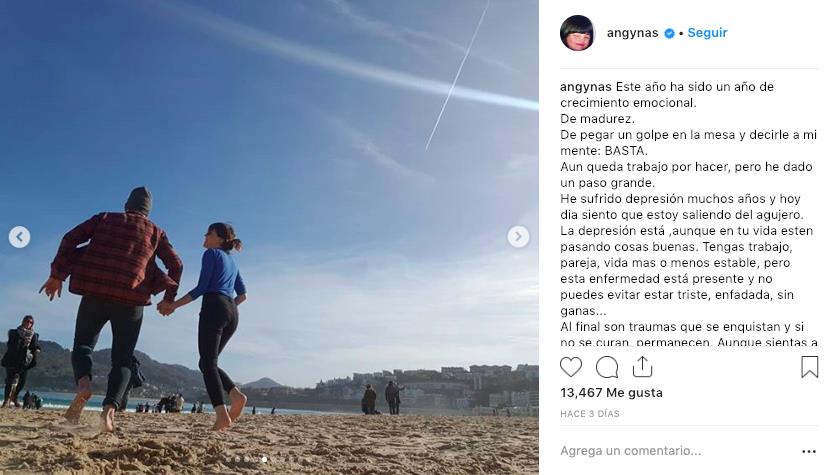This screenshot has height=475, width=839.
Task: Open post permalink HACE 3 DÍAS
Action: (590, 413)
